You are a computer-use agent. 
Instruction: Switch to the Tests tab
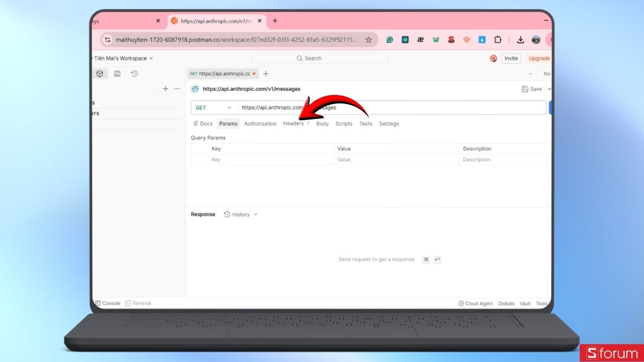tap(365, 123)
